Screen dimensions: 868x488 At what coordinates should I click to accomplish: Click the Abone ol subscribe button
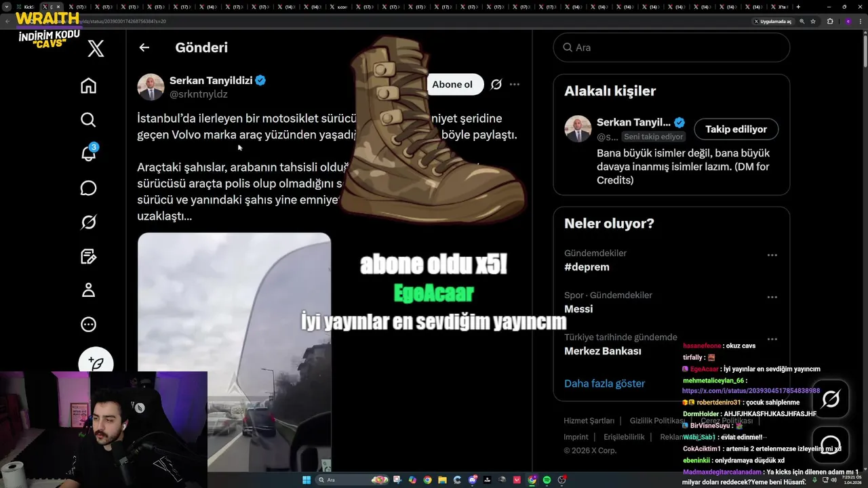click(x=452, y=85)
